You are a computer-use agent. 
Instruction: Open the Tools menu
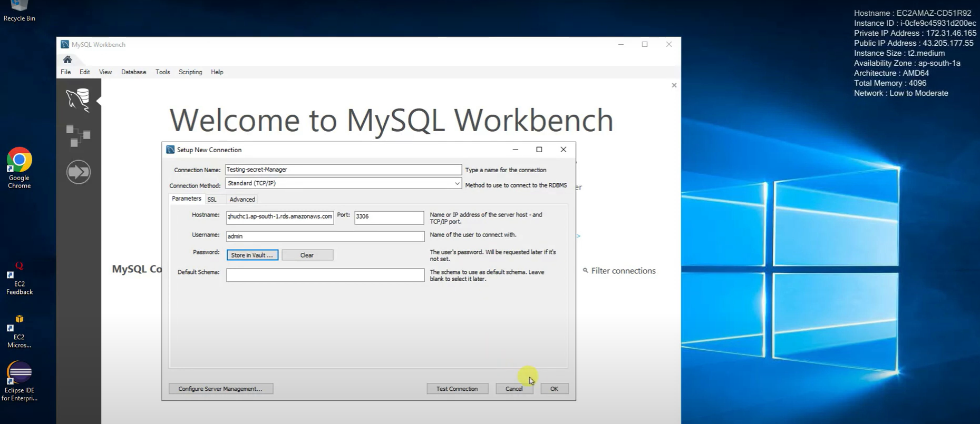click(x=163, y=72)
